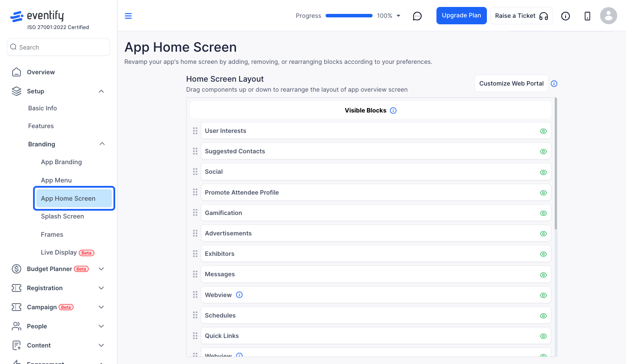The height and width of the screenshot is (364, 626).
Task: Open the mobile preview phone icon
Action: click(x=587, y=16)
